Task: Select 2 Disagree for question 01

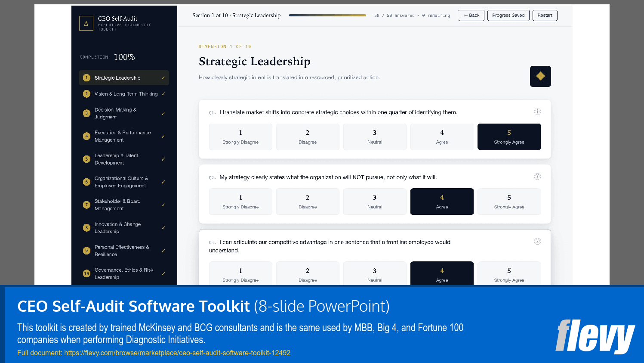Action: point(308,137)
